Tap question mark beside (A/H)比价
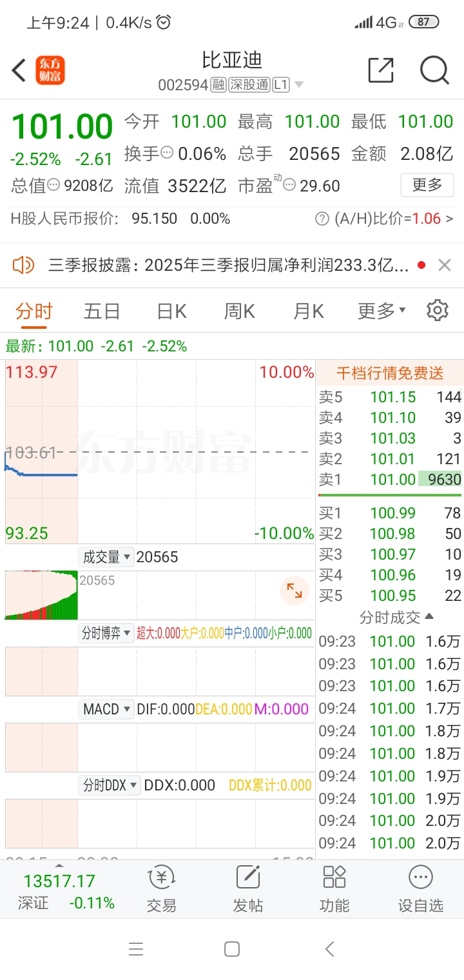 click(x=322, y=219)
